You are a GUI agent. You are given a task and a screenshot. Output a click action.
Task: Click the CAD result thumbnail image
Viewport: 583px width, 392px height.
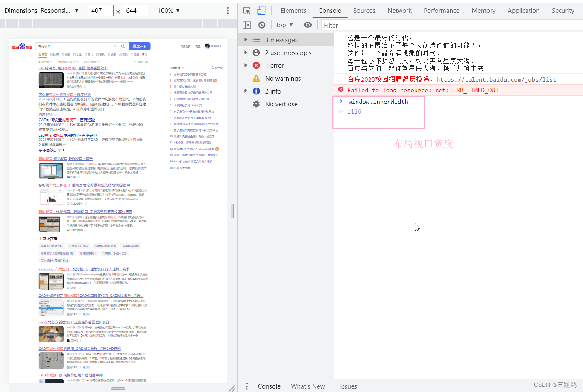[x=51, y=80]
